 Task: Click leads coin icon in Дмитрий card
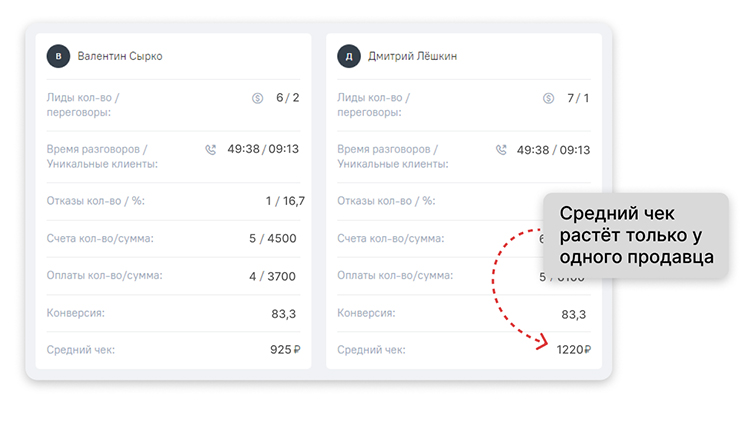click(548, 98)
